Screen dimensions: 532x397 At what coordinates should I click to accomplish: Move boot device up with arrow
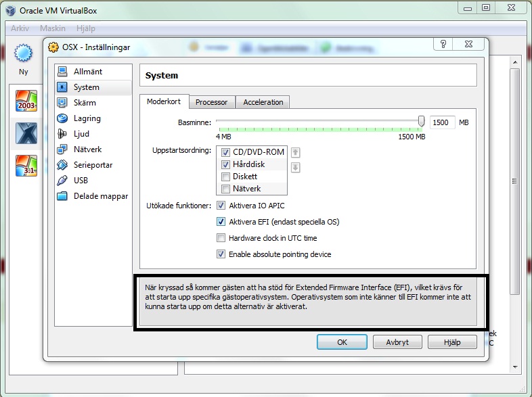click(296, 153)
